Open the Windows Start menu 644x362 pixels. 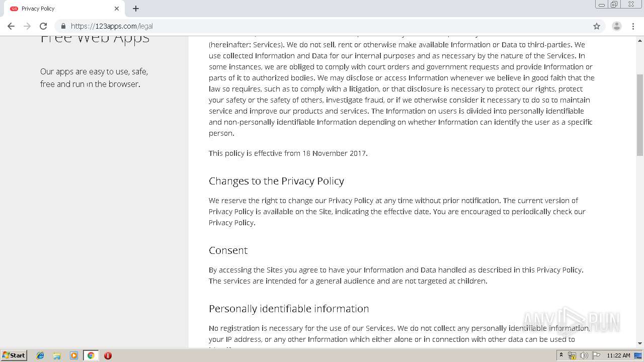click(x=14, y=355)
